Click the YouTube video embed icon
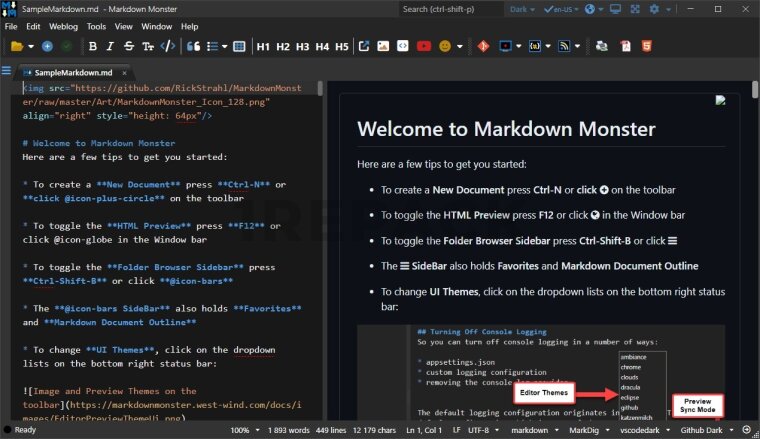Viewport: 760px width, 439px height. pyautogui.click(x=424, y=46)
